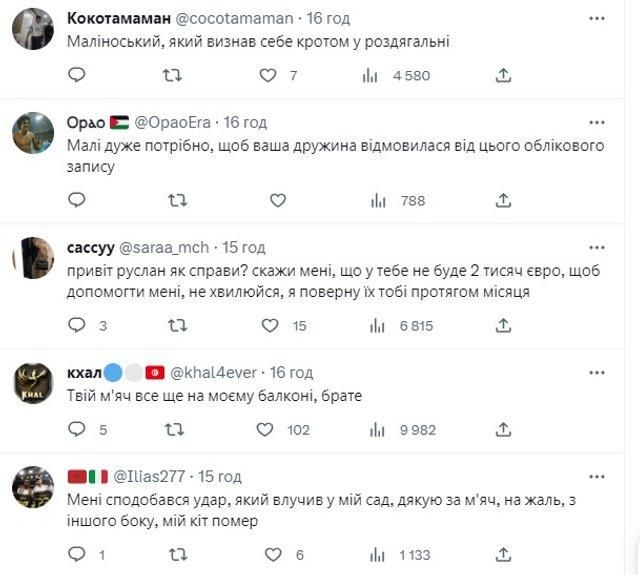The width and height of the screenshot is (640, 575).
Task: Open more options for сассуу tweet
Action: click(x=598, y=247)
